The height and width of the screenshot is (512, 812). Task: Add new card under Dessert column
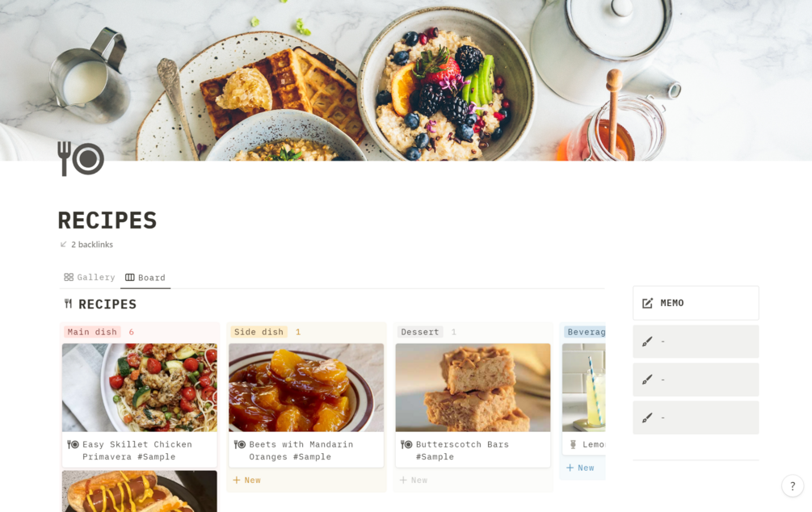point(414,481)
